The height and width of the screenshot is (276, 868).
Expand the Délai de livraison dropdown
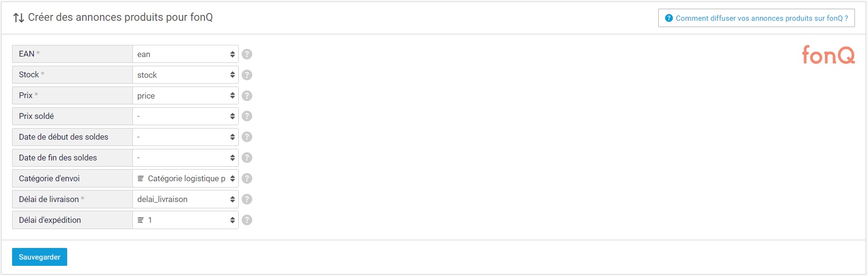click(186, 199)
